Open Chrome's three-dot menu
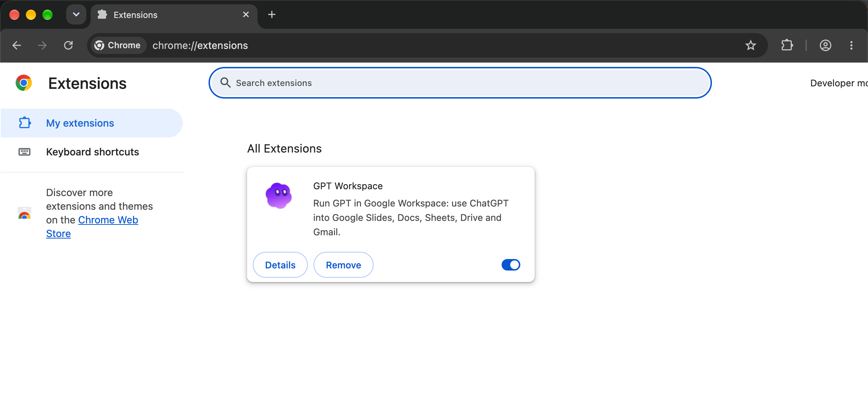868x413 pixels. tap(851, 45)
